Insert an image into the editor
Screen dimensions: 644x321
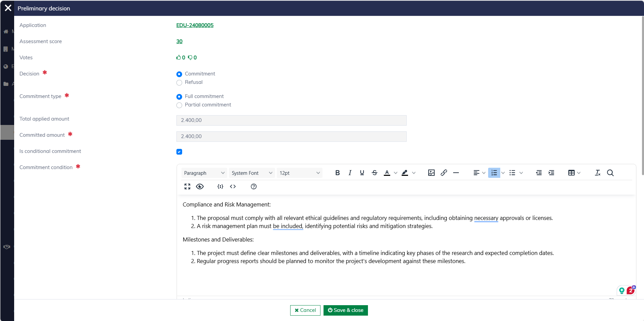coord(431,173)
